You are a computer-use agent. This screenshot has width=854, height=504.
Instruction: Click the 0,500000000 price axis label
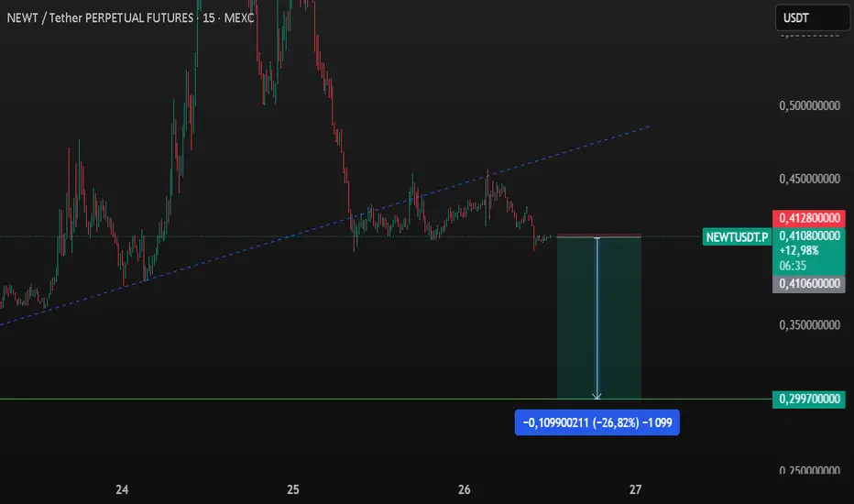[809, 105]
